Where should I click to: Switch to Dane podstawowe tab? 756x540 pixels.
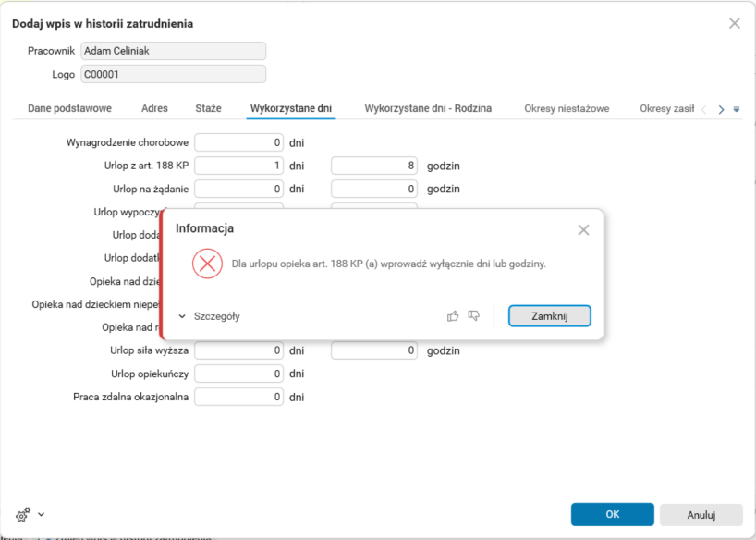69,108
